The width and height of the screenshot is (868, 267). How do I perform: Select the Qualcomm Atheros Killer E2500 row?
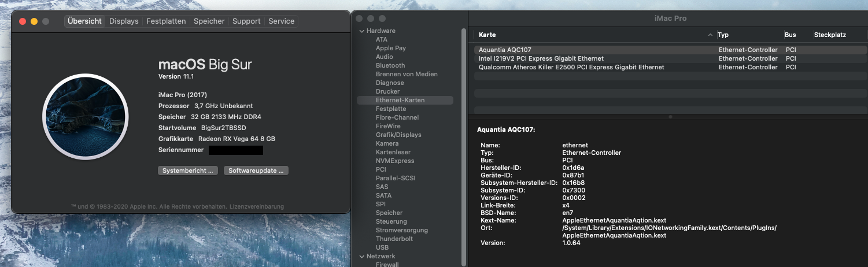pos(571,67)
